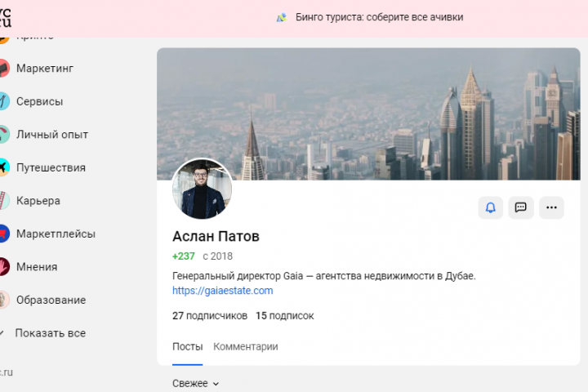588x392 pixels.
Task: View the 27 подписчиков list
Action: pyautogui.click(x=210, y=316)
